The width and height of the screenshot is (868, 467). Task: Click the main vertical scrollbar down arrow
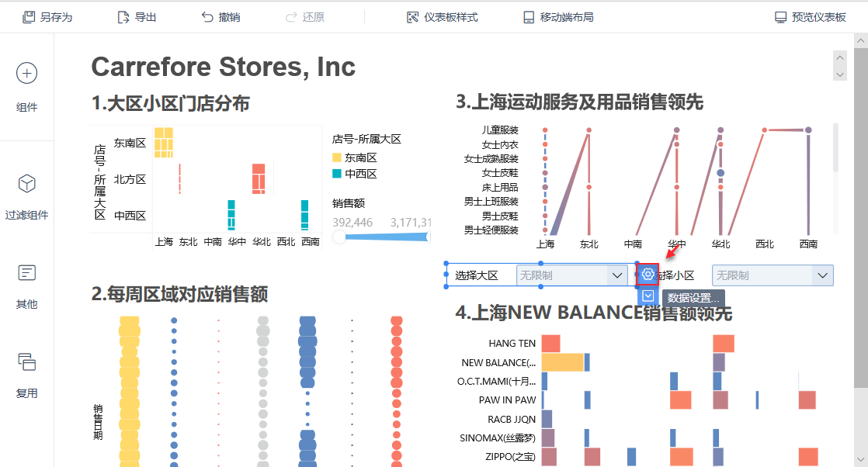click(x=861, y=460)
